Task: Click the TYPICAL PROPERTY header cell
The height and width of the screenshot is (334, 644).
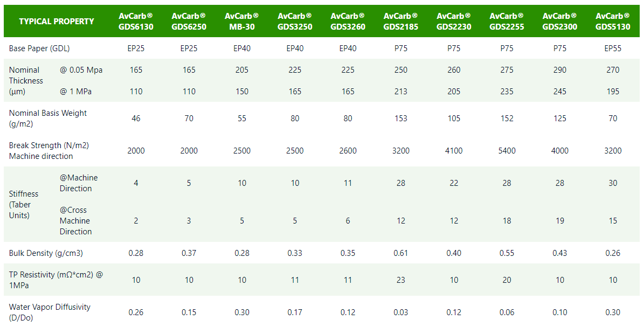Action: (x=57, y=22)
